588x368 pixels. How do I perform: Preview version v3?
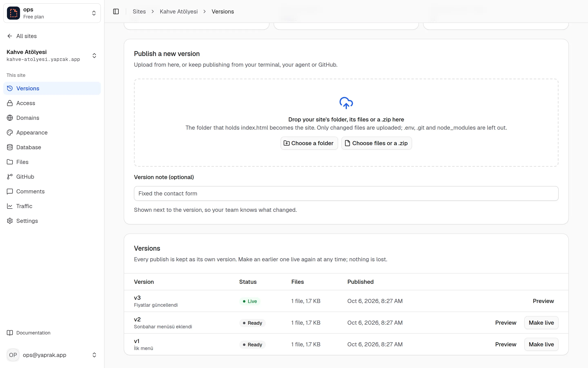[x=543, y=301]
